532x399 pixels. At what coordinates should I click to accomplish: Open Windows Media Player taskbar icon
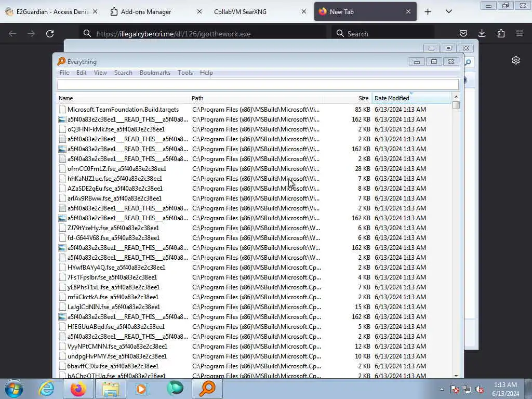[142, 389]
